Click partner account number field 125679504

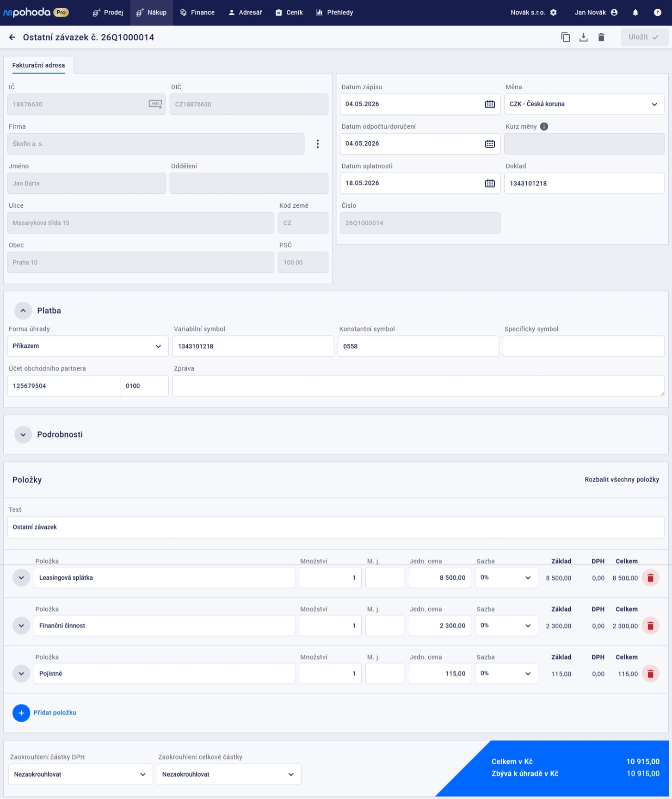(64, 386)
